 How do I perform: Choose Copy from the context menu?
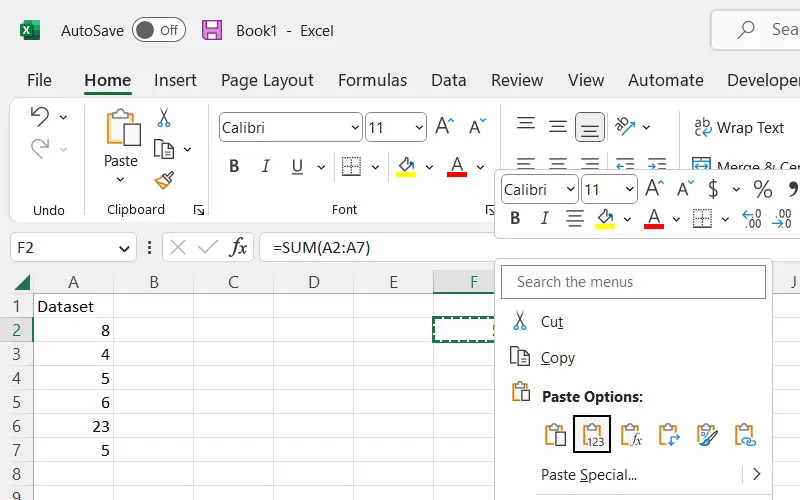(557, 358)
